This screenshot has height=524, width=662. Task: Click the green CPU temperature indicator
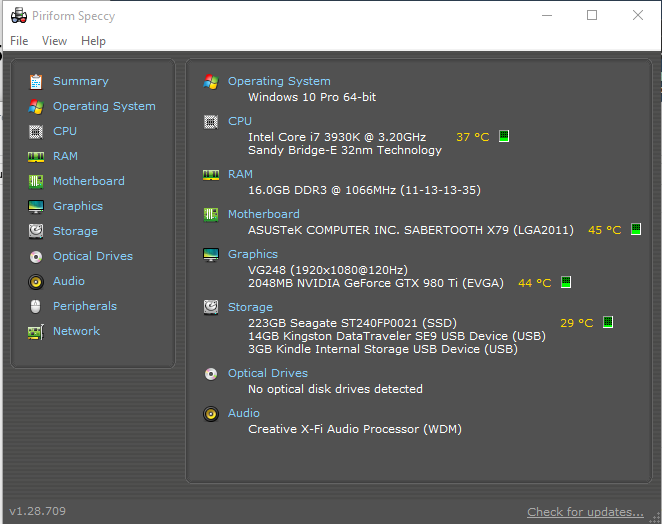(x=504, y=136)
